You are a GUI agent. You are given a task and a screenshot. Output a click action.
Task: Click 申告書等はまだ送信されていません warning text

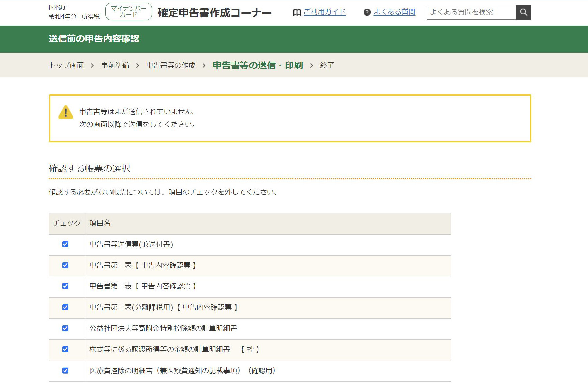pos(137,112)
